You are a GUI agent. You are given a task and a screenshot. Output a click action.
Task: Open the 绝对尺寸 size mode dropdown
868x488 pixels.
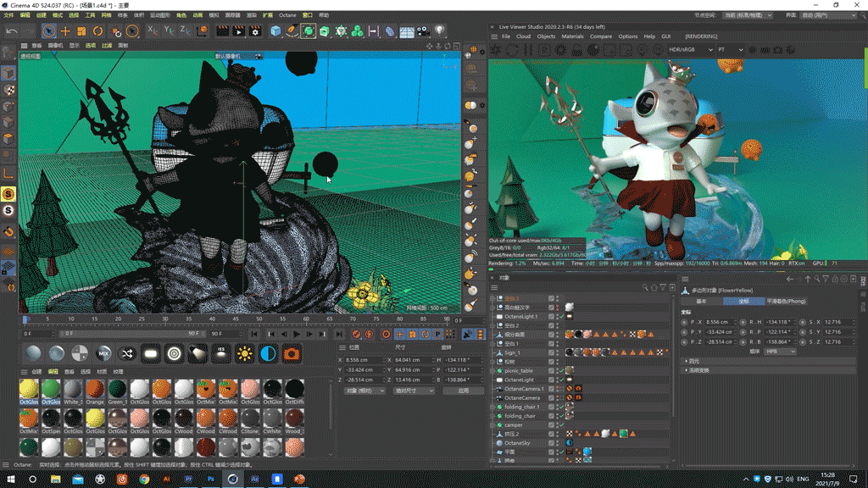click(x=414, y=391)
